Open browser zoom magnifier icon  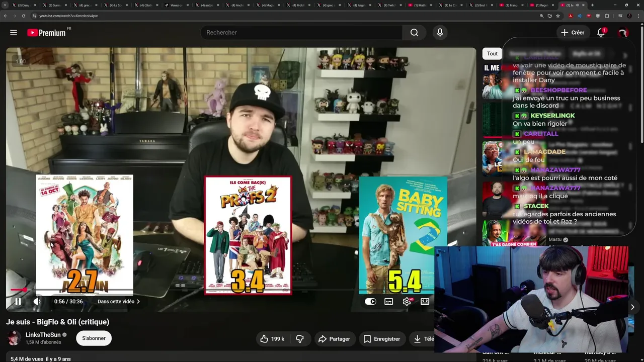542,16
